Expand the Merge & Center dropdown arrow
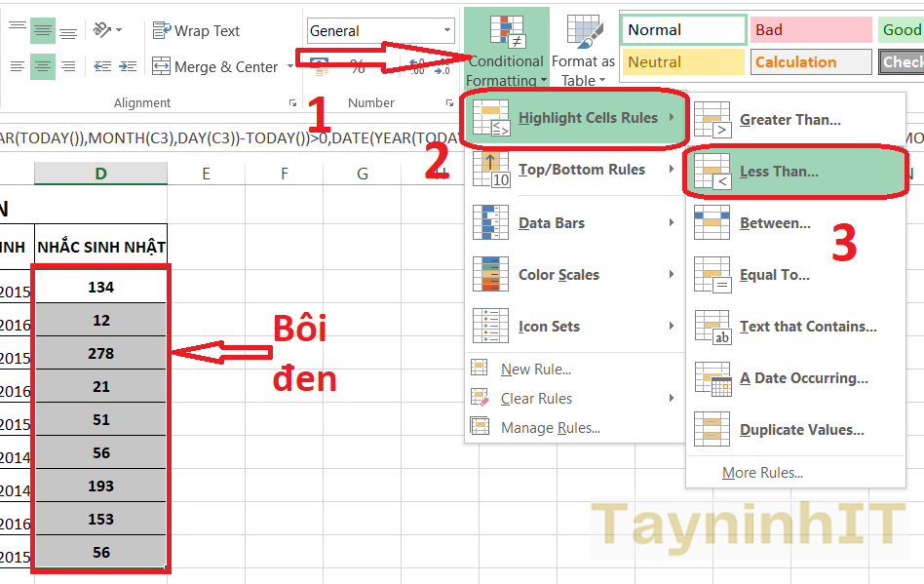Screen dimensions: 924x584 pos(290,67)
